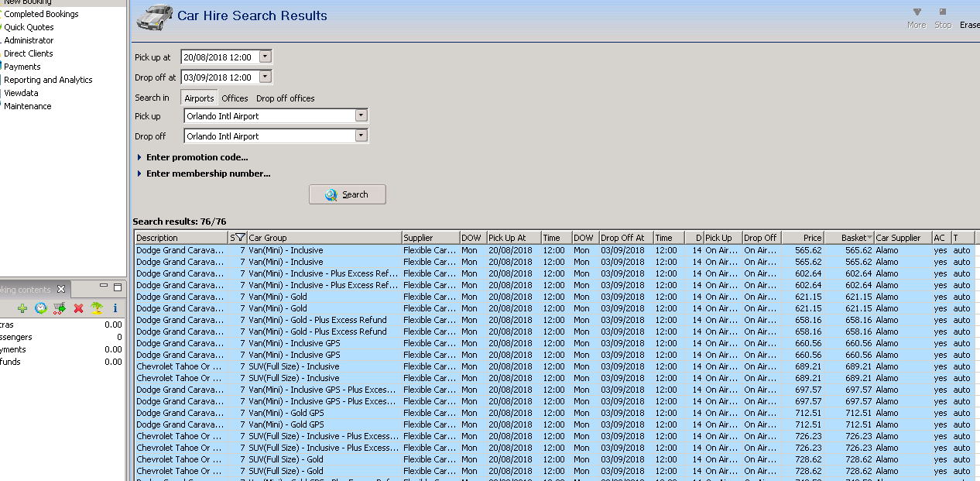Click the red X delete icon
This screenshot has height=481, width=980.
click(x=78, y=308)
